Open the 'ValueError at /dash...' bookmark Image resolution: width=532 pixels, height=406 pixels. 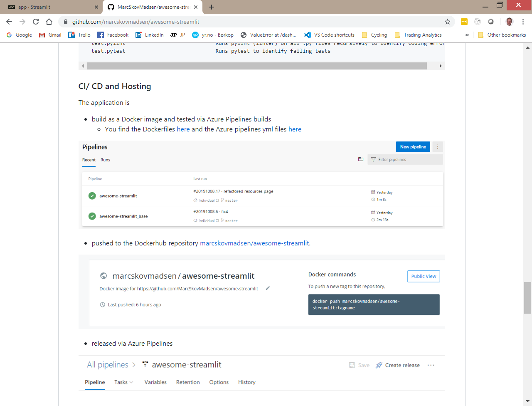[268, 35]
